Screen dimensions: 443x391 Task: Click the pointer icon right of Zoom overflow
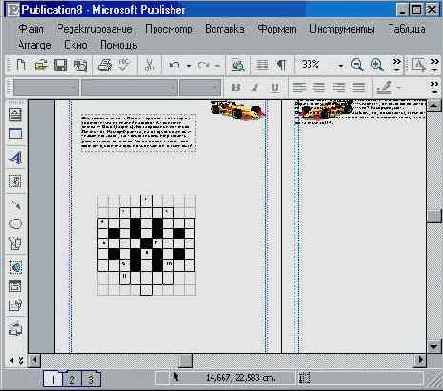pyautogui.click(x=419, y=65)
